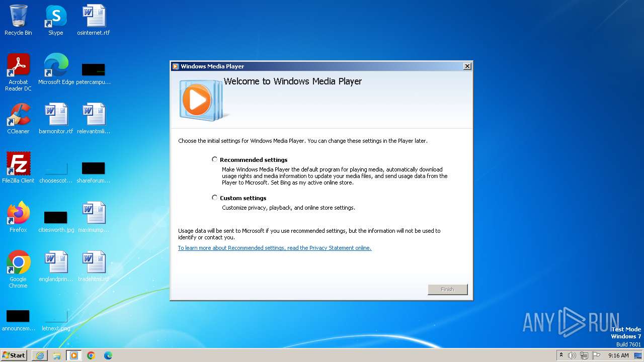Open Microsoft Edge desktop shortcut

click(x=56, y=70)
